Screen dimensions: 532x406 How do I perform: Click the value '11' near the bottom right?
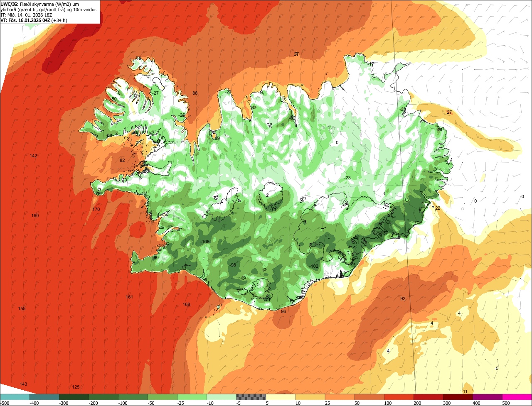point(465,392)
